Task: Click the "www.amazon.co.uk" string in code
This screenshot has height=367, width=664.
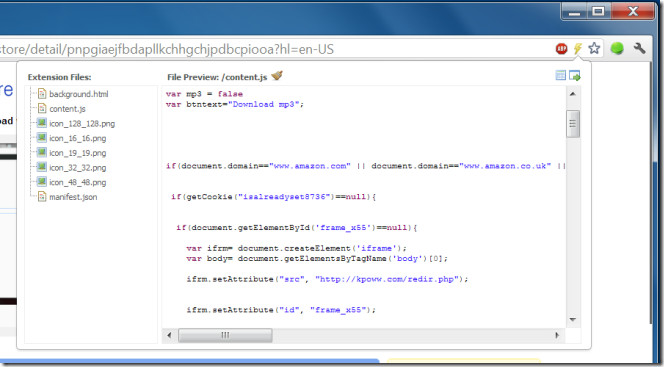Action: tap(505, 166)
